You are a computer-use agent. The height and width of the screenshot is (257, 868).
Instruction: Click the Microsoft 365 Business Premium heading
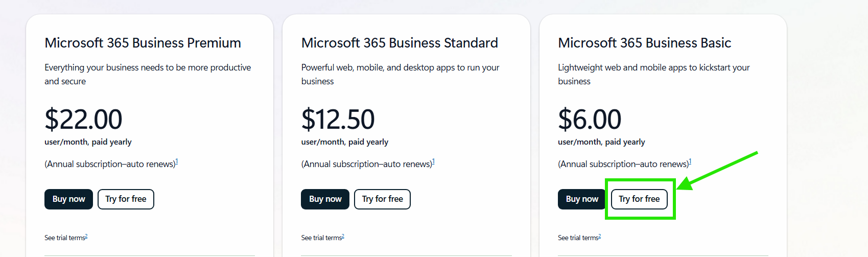pos(143,43)
